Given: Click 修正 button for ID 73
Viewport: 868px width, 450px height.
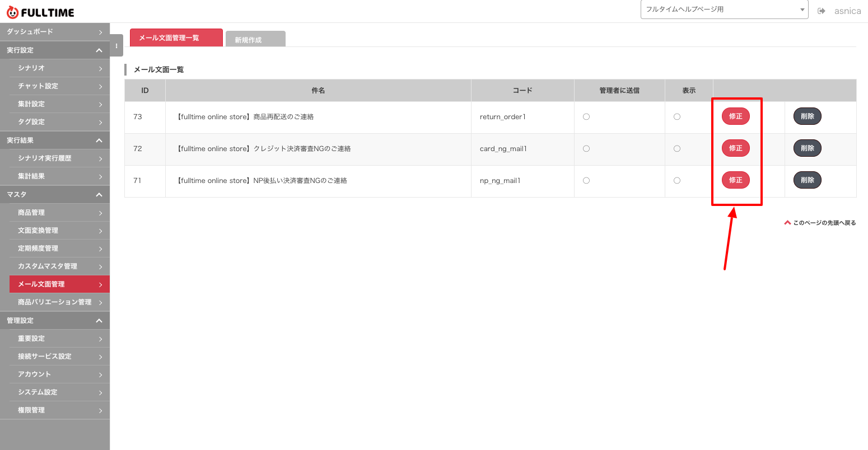Looking at the screenshot, I should (x=736, y=116).
